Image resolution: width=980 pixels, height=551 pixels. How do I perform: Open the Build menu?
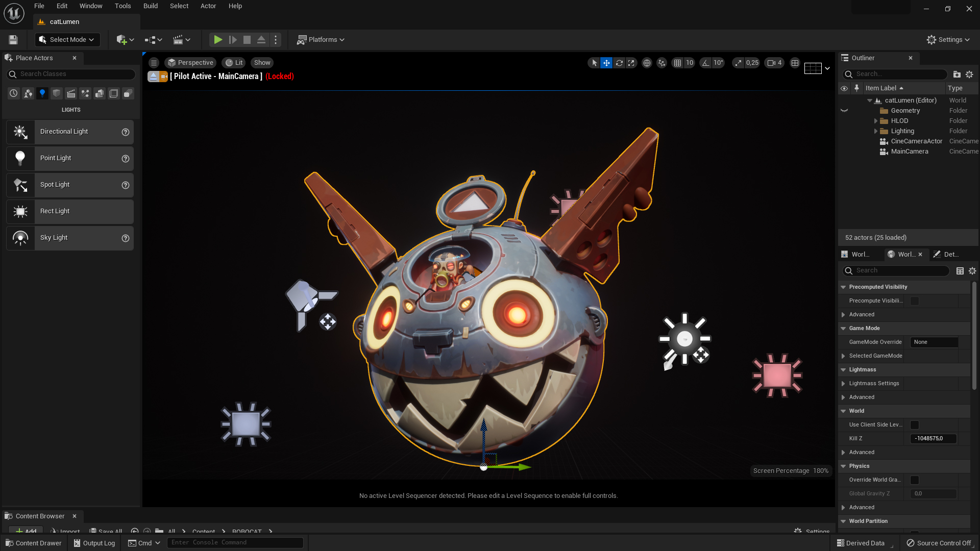pyautogui.click(x=150, y=6)
